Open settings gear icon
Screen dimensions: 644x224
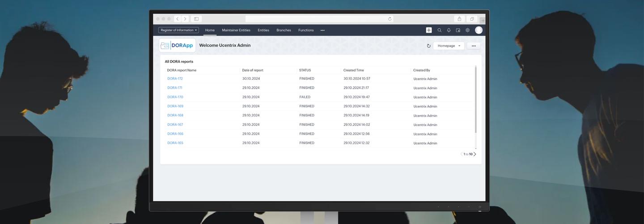[x=467, y=30]
